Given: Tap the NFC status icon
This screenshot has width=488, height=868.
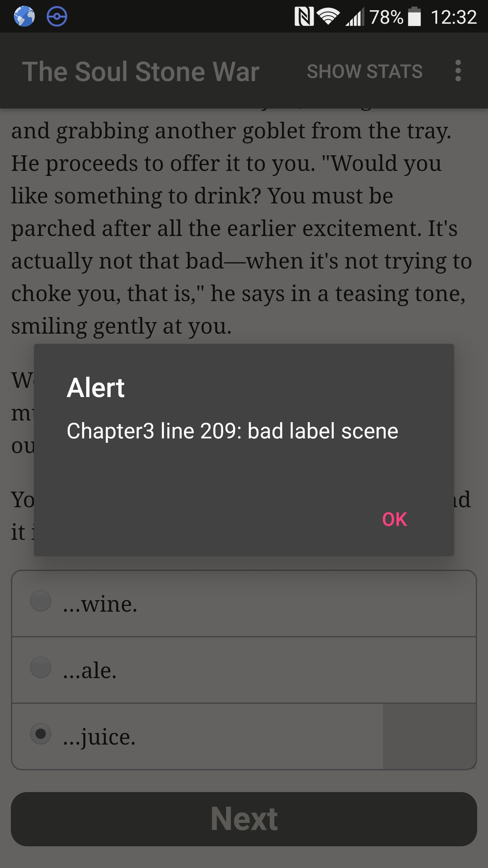Looking at the screenshot, I should point(304,16).
